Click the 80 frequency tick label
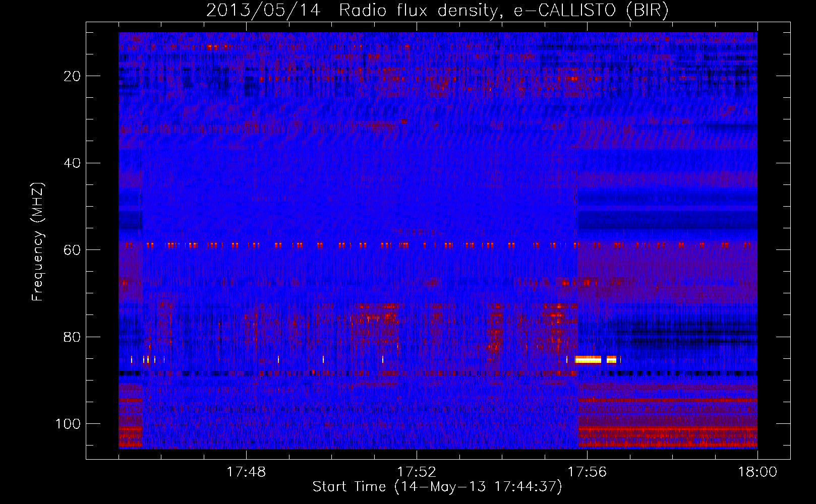816x504 pixels. click(x=72, y=337)
